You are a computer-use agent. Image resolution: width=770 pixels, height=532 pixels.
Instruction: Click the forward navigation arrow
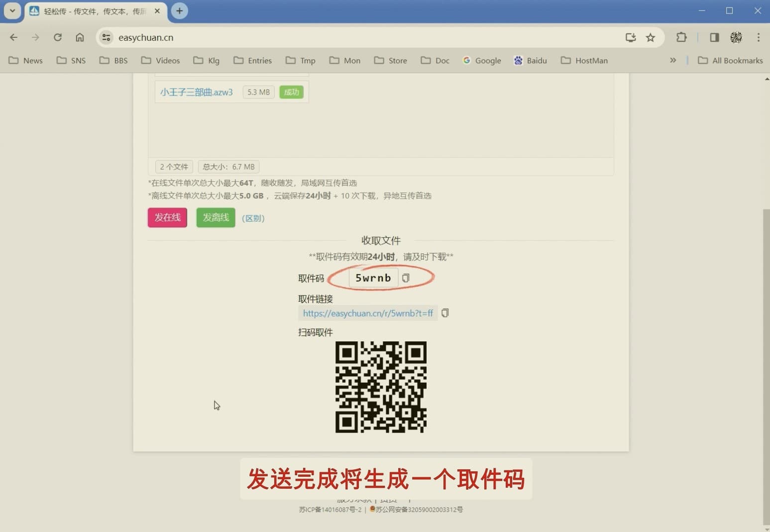[x=35, y=37]
